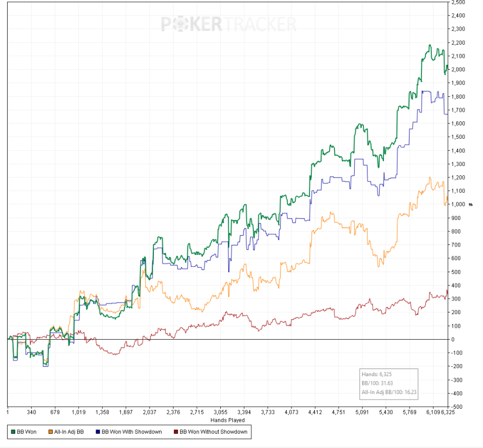This screenshot has width=483, height=448.
Task: Click the red BB Won Without Showdown swatch
Action: (x=176, y=432)
